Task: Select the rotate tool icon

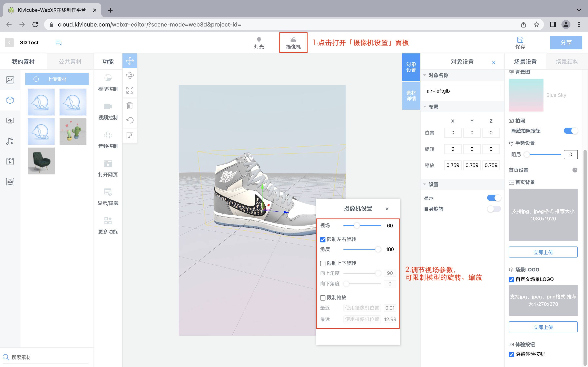Action: click(x=130, y=75)
